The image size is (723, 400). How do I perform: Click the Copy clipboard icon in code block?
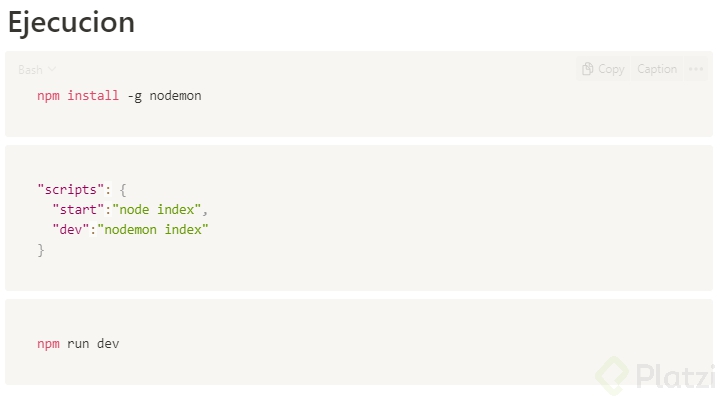[588, 69]
